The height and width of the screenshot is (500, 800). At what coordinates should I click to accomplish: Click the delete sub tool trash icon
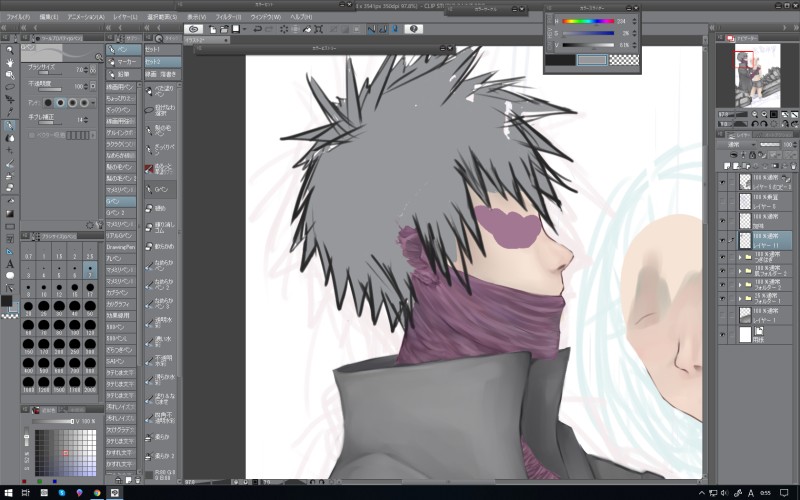(x=138, y=480)
